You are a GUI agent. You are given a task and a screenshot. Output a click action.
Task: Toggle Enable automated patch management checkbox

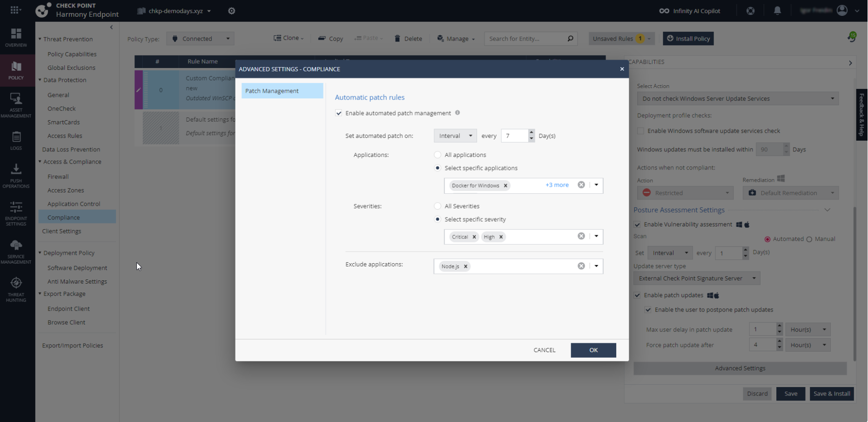pyautogui.click(x=339, y=113)
